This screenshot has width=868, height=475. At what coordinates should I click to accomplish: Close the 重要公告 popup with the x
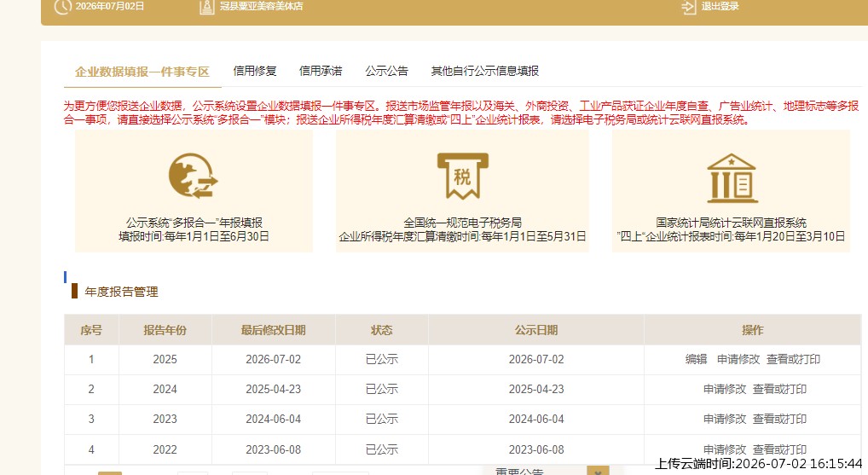coord(598,472)
